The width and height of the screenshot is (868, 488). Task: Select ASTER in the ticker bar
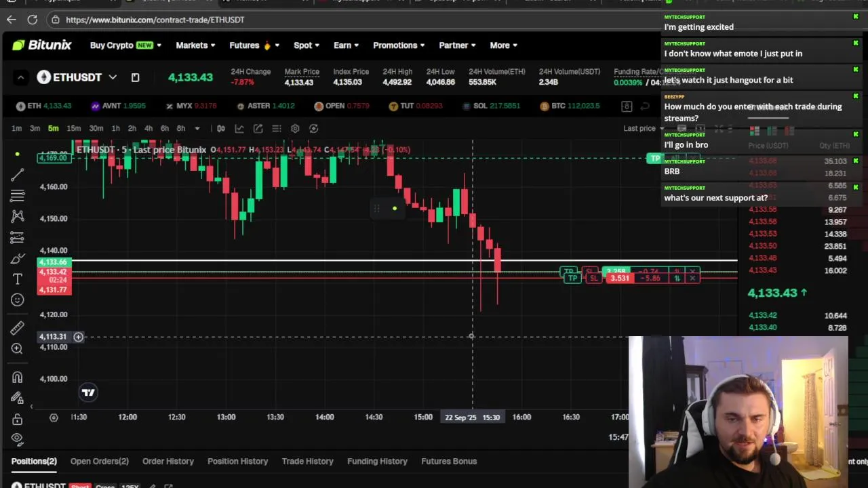265,106
